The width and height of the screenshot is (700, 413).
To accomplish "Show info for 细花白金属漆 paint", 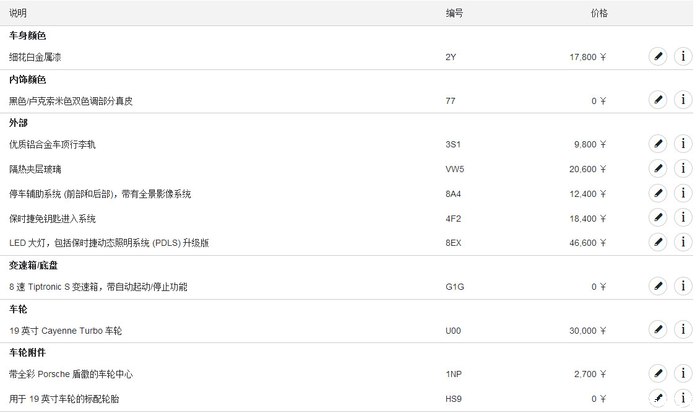I will point(683,56).
